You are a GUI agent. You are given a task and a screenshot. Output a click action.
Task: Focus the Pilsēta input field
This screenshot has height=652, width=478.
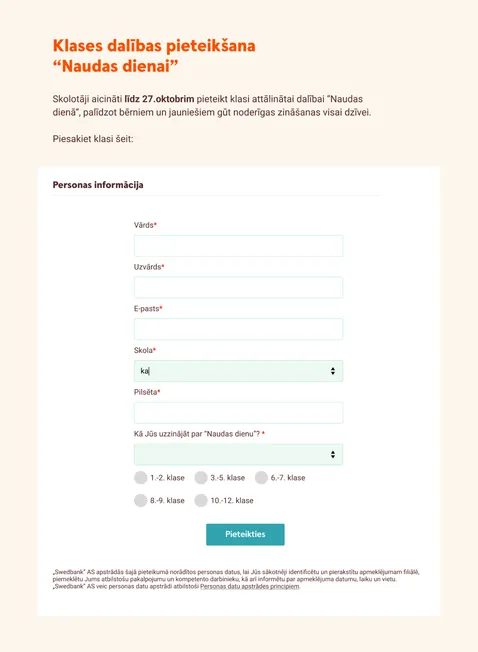(x=238, y=412)
